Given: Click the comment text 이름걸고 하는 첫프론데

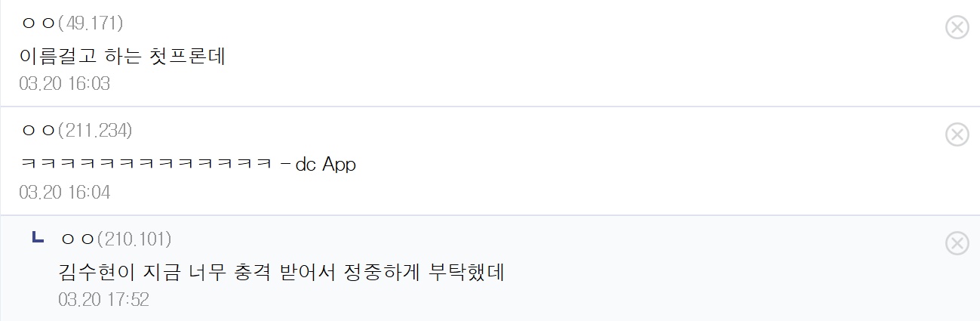Looking at the screenshot, I should 123,56.
